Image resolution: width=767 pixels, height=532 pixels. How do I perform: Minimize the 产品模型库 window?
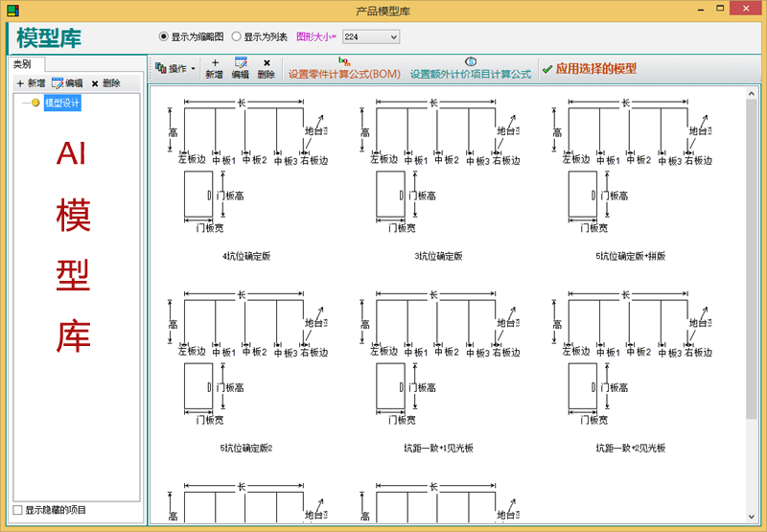pyautogui.click(x=701, y=9)
